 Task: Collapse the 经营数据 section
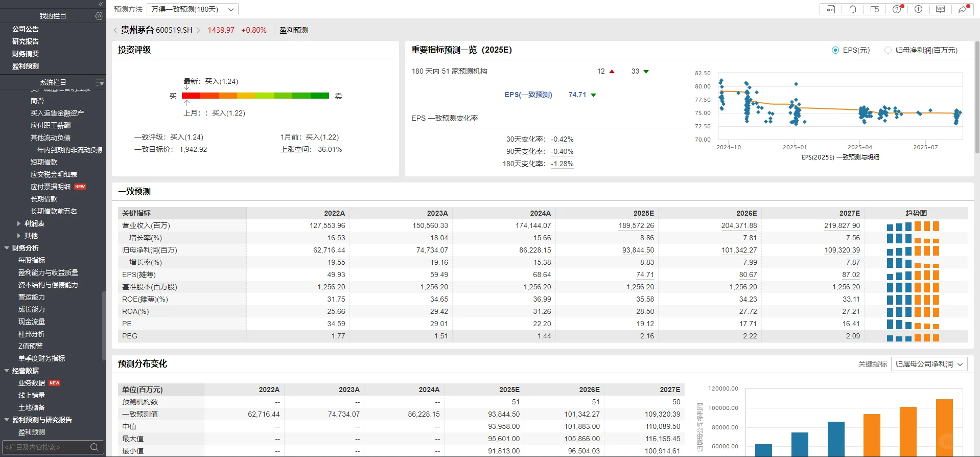(x=7, y=371)
